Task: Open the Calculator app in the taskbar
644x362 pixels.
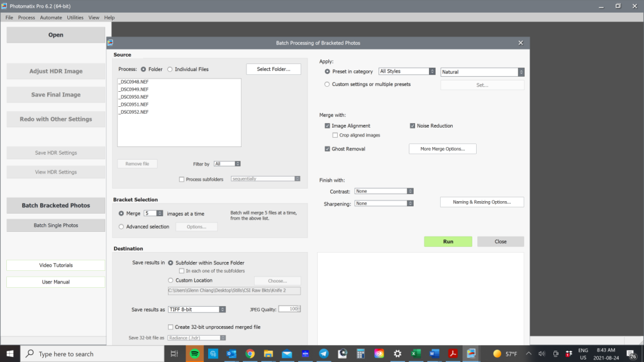Action: pos(360,353)
